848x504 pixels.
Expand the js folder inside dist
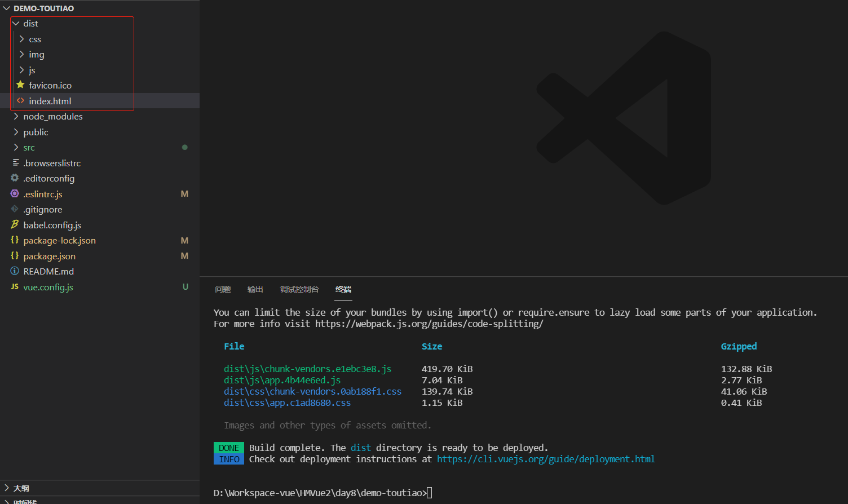[21, 70]
